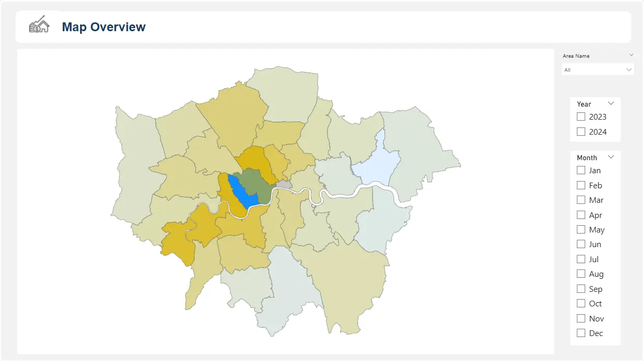Image resolution: width=644 pixels, height=361 pixels.
Task: Toggle the Jun month checkbox
Action: coord(581,244)
